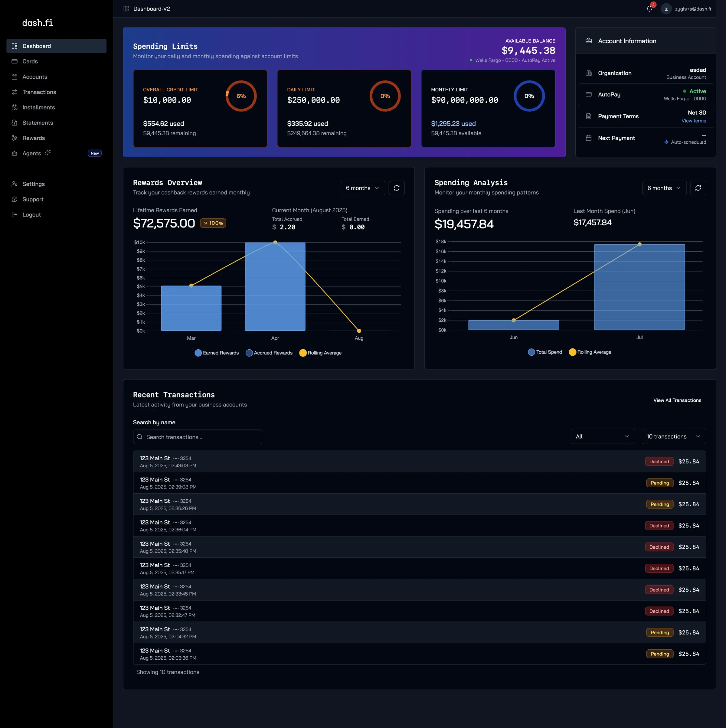Toggle Total Spend legend series

click(x=545, y=352)
